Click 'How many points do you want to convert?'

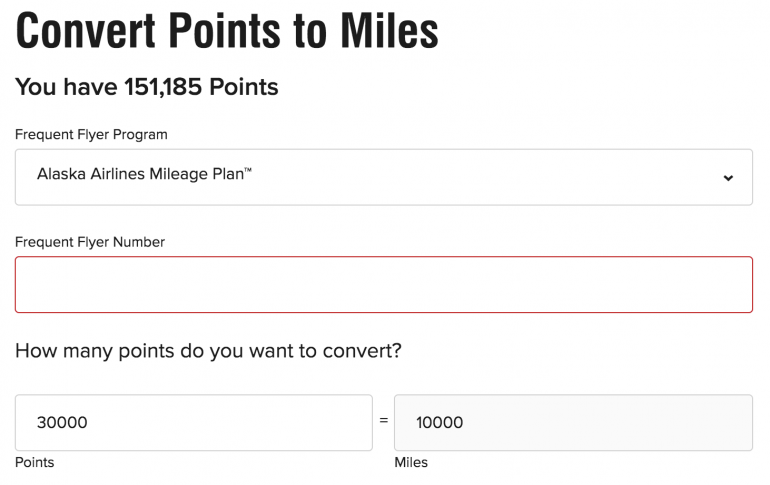(x=208, y=351)
